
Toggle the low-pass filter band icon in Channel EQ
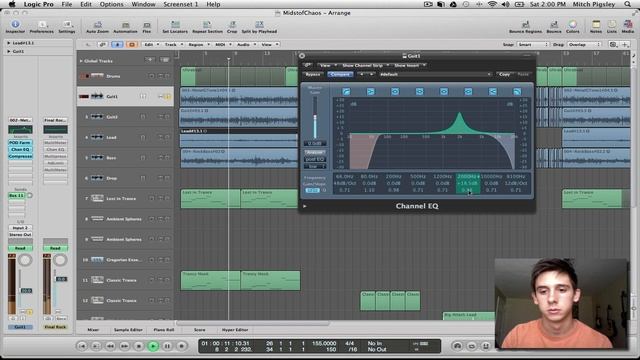(x=517, y=91)
